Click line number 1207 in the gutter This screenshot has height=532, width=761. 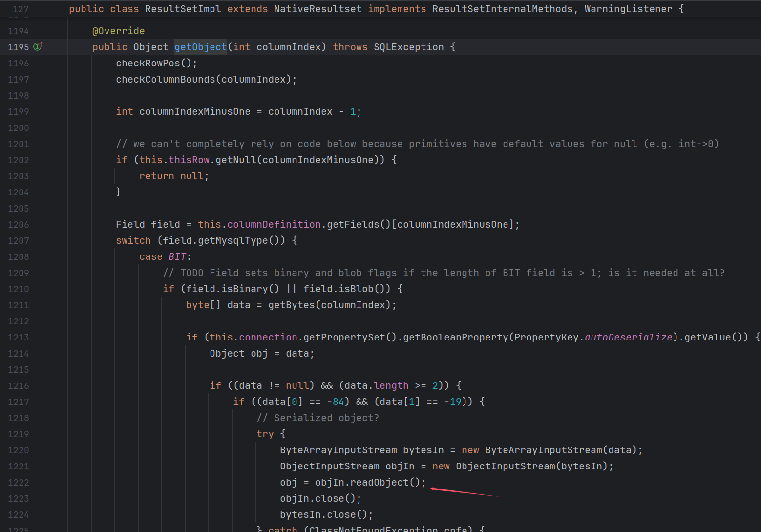18,240
